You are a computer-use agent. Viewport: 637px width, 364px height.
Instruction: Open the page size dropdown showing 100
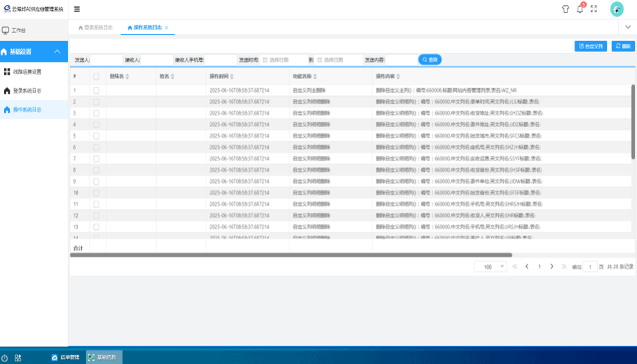pyautogui.click(x=491, y=267)
